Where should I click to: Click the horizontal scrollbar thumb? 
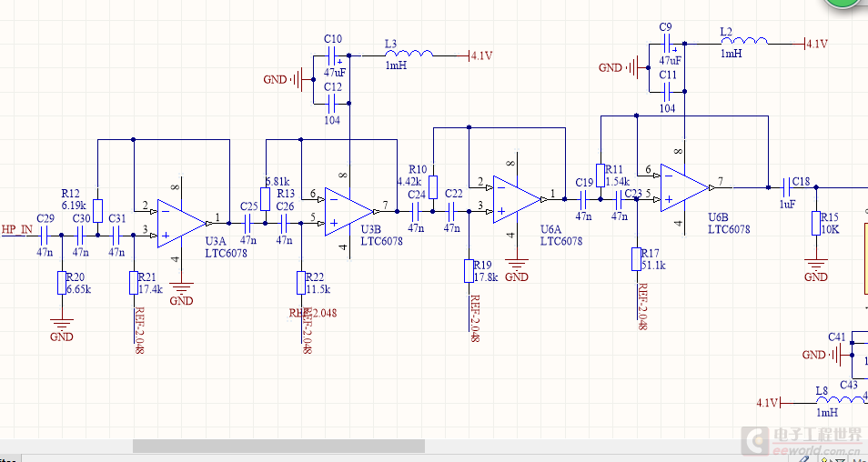278,446
